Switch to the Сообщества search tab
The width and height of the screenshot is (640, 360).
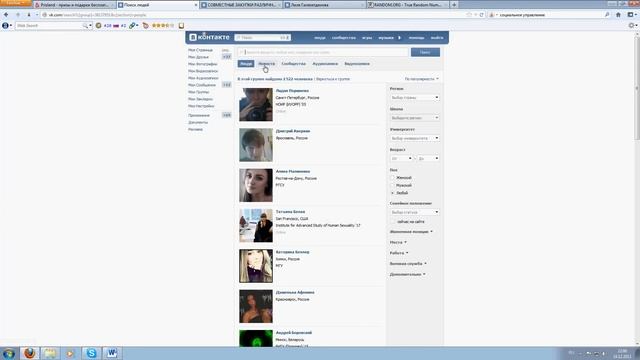pyautogui.click(x=293, y=64)
